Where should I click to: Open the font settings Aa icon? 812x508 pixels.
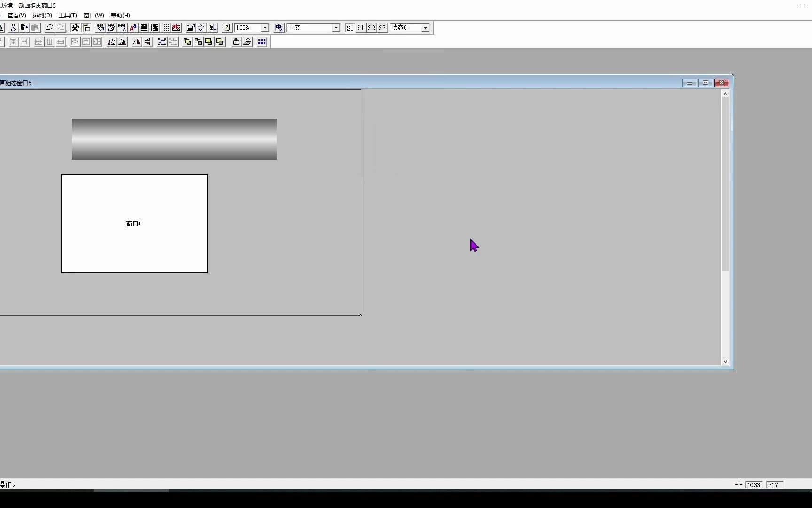pos(133,28)
